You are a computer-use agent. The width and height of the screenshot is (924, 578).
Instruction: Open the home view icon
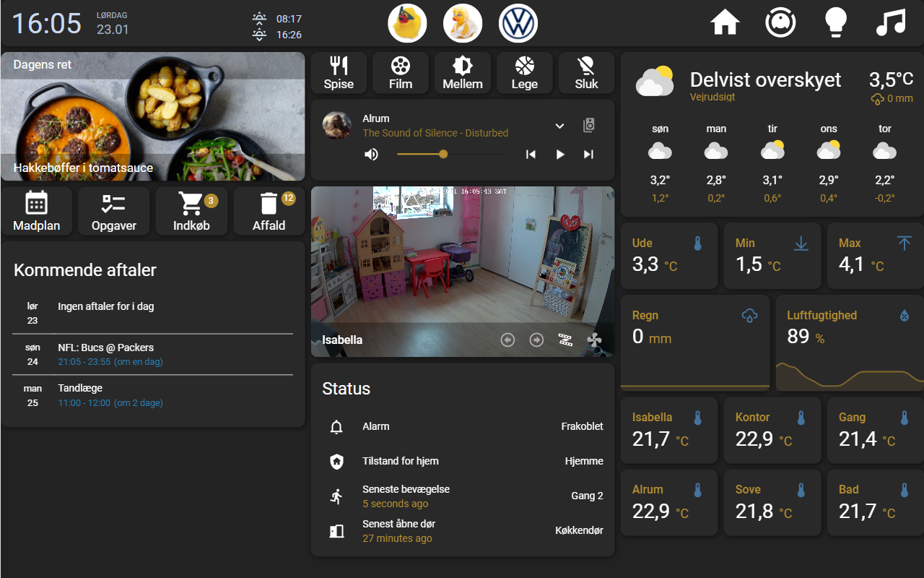pos(725,22)
